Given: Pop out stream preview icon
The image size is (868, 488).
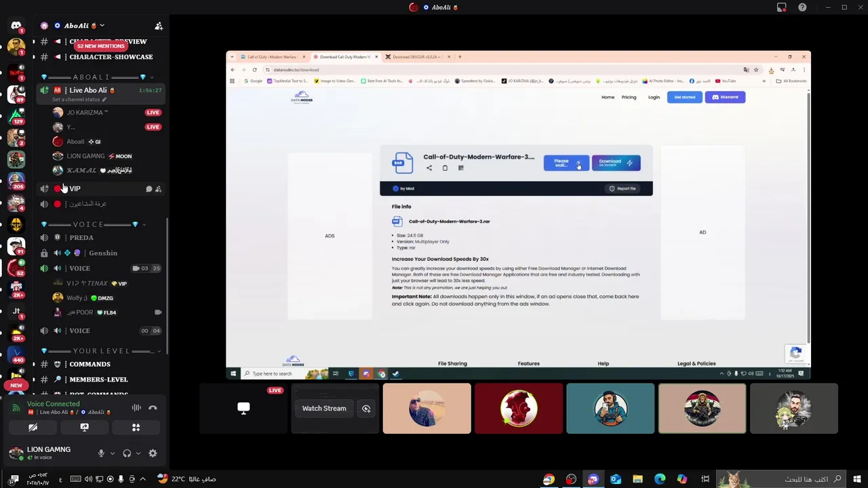Looking at the screenshot, I should point(366,409).
